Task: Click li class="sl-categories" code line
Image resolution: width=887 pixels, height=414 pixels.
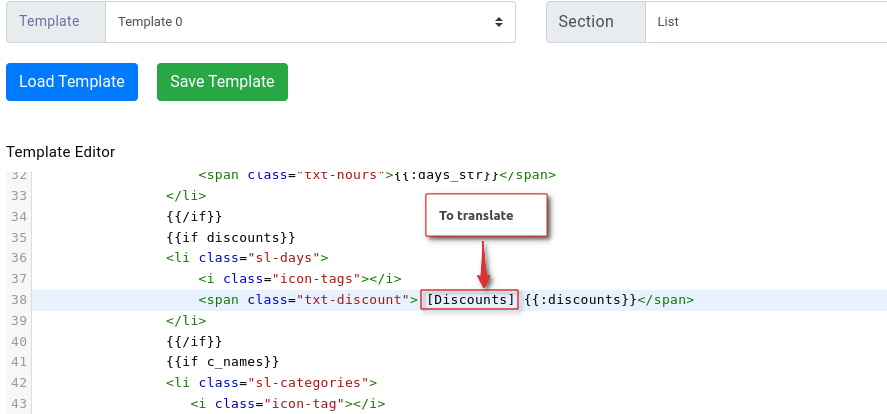Action: (272, 383)
